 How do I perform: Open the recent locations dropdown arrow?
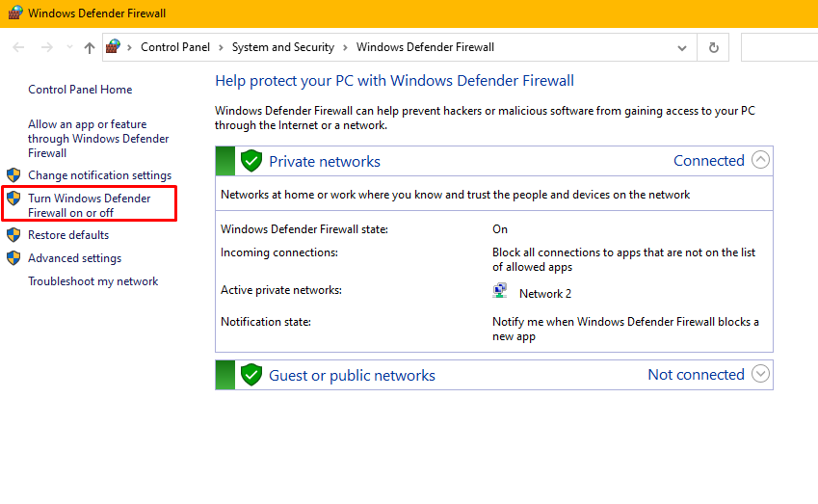click(x=69, y=47)
